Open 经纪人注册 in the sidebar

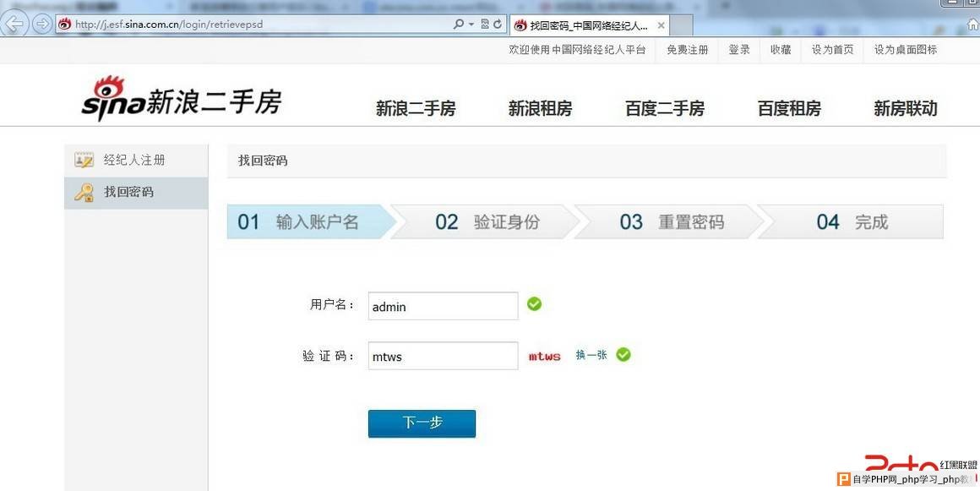pos(136,160)
